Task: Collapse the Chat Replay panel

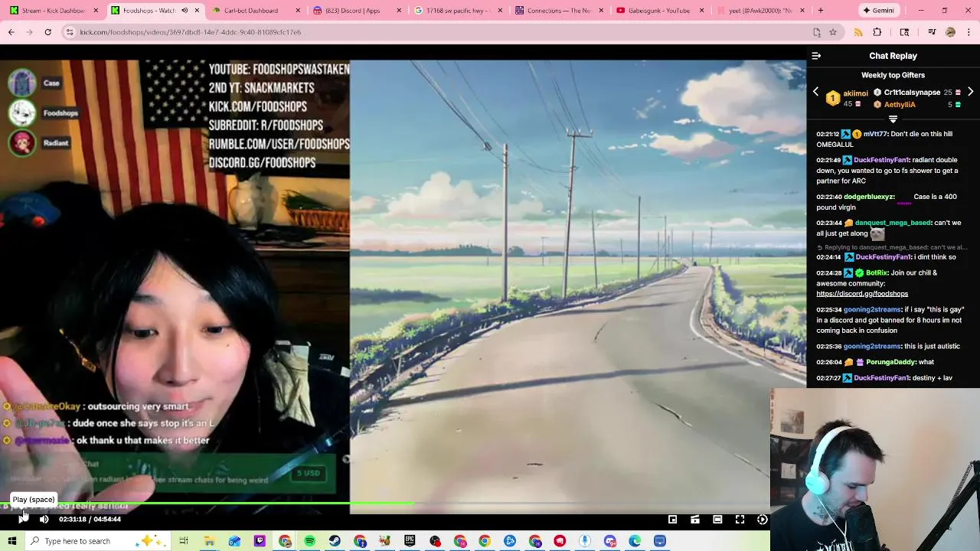Action: coord(816,56)
